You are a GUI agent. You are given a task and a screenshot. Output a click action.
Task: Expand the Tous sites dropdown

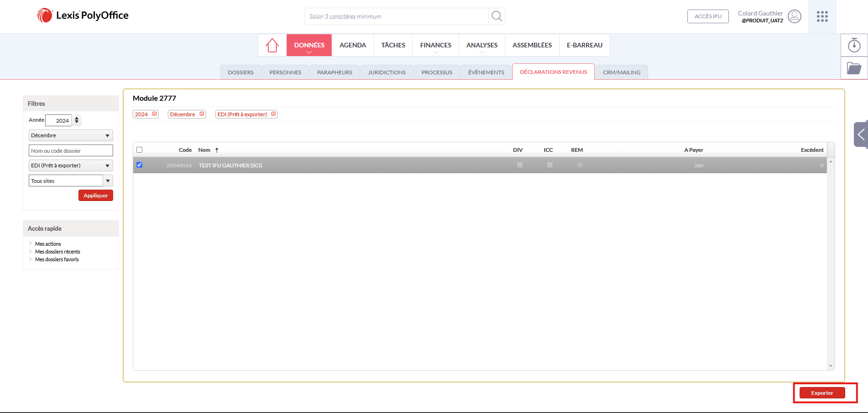point(108,181)
